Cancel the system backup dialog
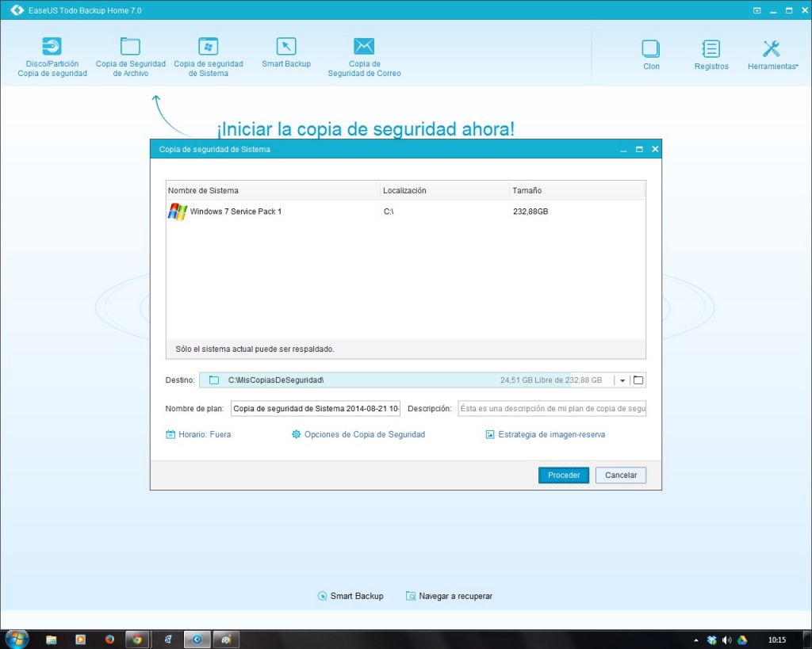 coord(621,475)
